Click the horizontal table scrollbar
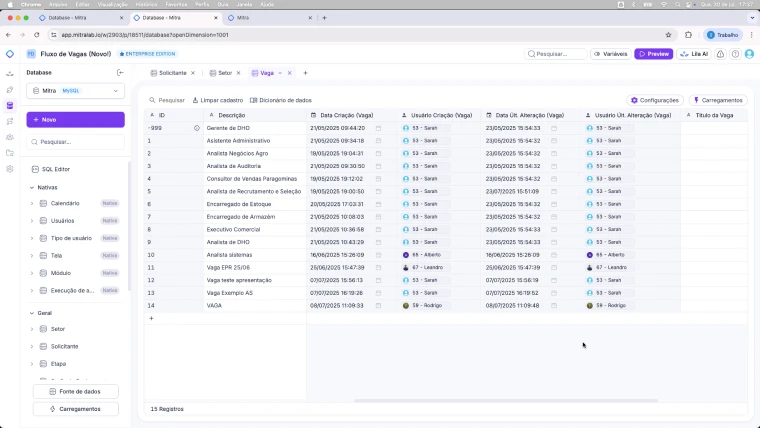This screenshot has height=428, width=760. click(x=506, y=401)
